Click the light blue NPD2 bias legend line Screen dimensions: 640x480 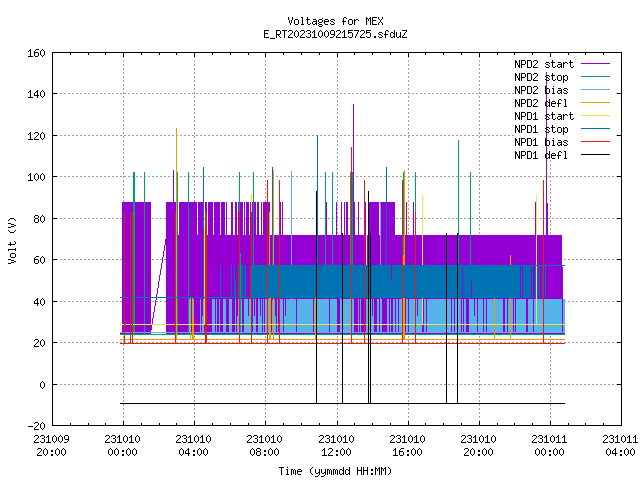click(595, 89)
